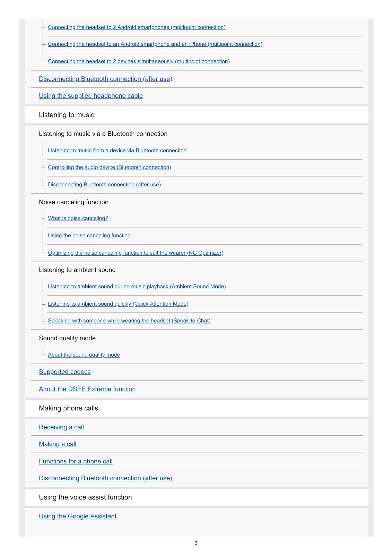Open the Ambient Sound Mode link

(x=137, y=287)
